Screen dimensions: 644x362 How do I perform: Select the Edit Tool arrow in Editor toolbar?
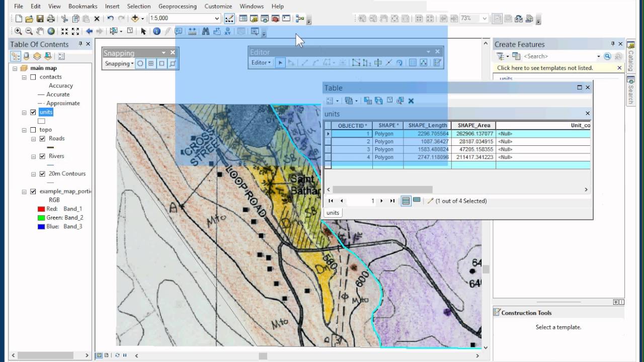point(280,63)
